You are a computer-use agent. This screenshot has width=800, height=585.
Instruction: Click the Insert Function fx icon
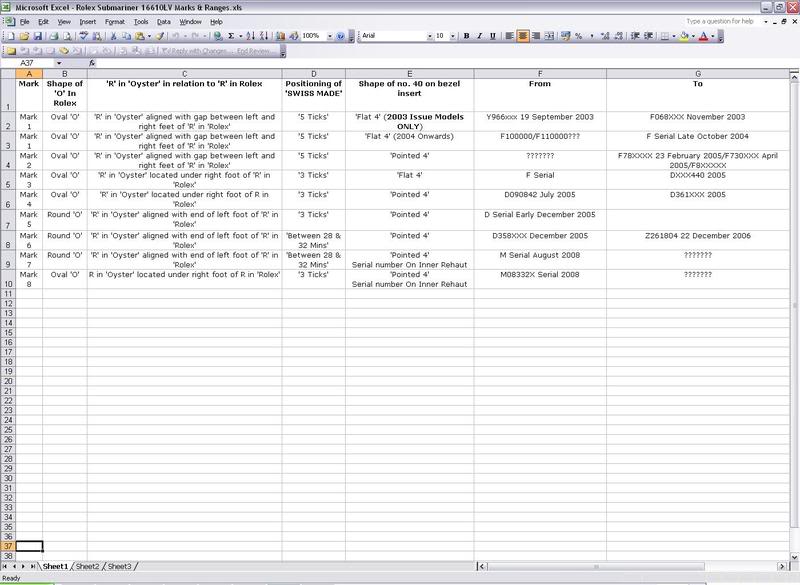coord(92,63)
